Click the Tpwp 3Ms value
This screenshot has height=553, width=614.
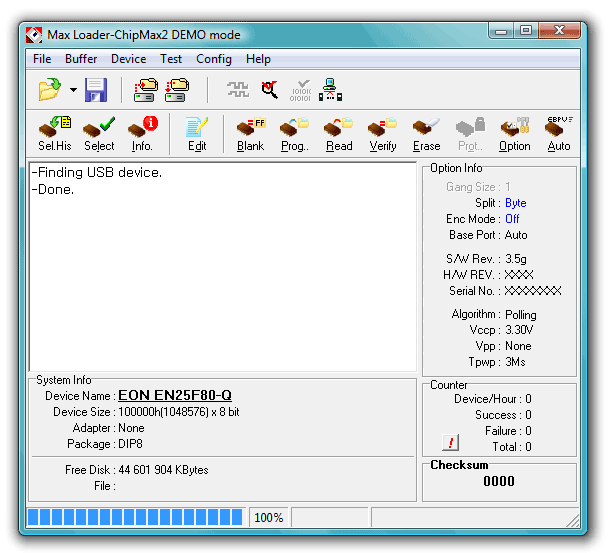[515, 361]
